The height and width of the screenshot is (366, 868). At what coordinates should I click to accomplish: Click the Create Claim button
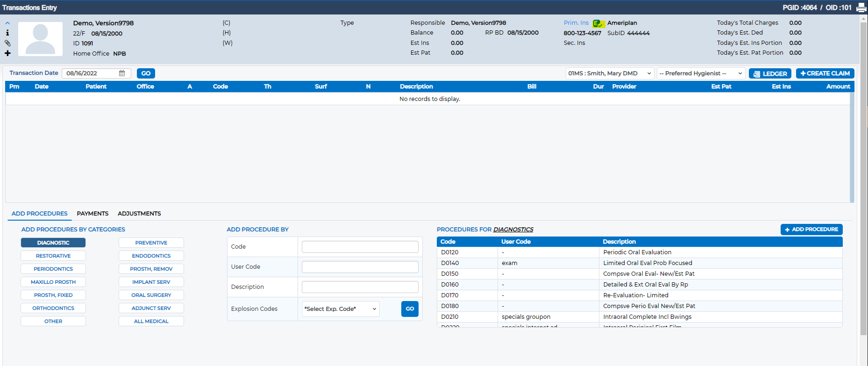tap(825, 73)
